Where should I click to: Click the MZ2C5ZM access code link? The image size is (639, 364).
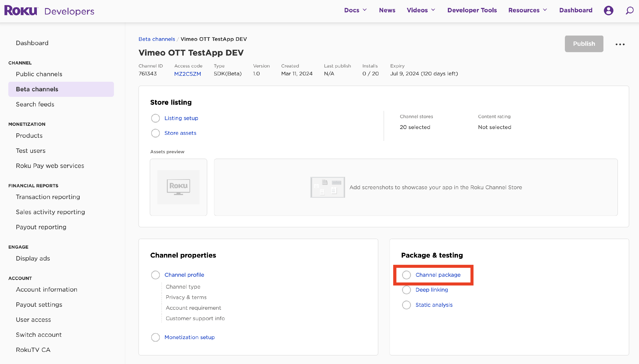click(x=187, y=74)
